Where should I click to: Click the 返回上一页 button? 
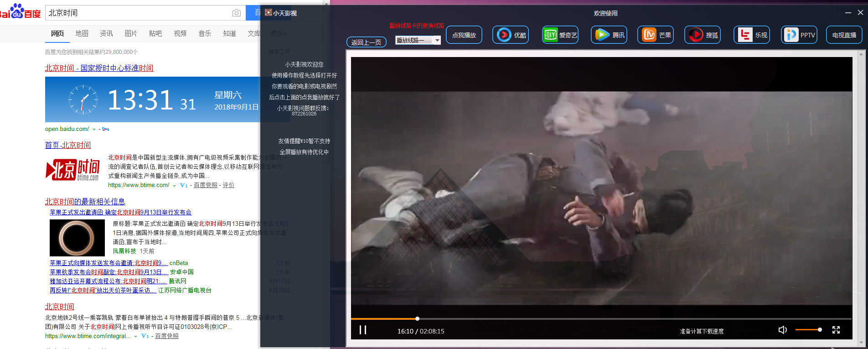point(367,42)
